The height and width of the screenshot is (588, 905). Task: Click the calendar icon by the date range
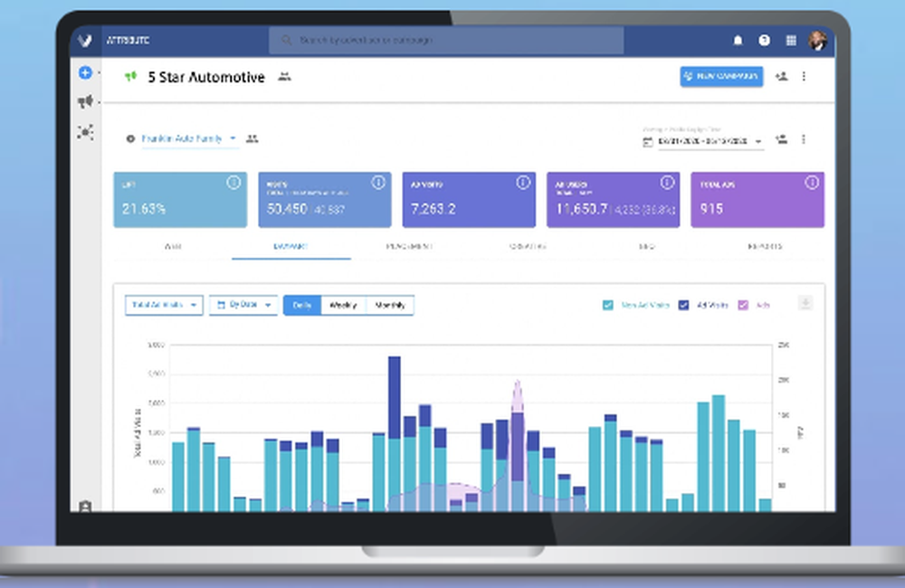[648, 141]
